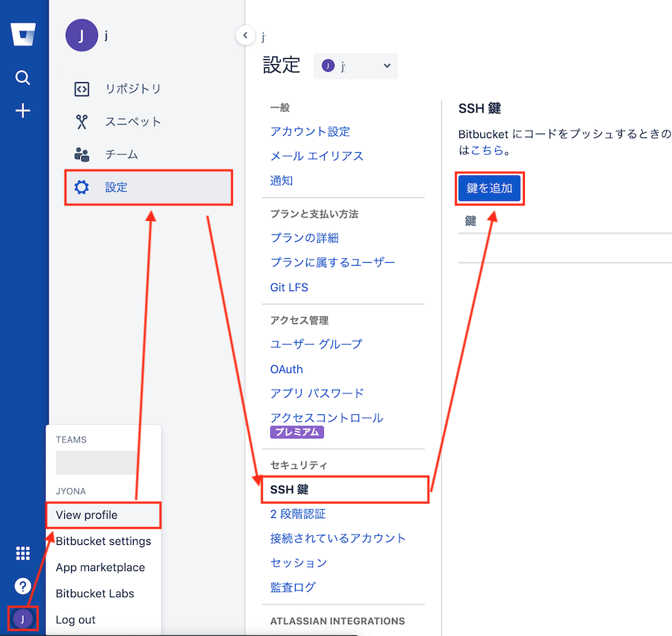Click the 一般 section heading
The height and width of the screenshot is (636, 672).
coord(280,107)
